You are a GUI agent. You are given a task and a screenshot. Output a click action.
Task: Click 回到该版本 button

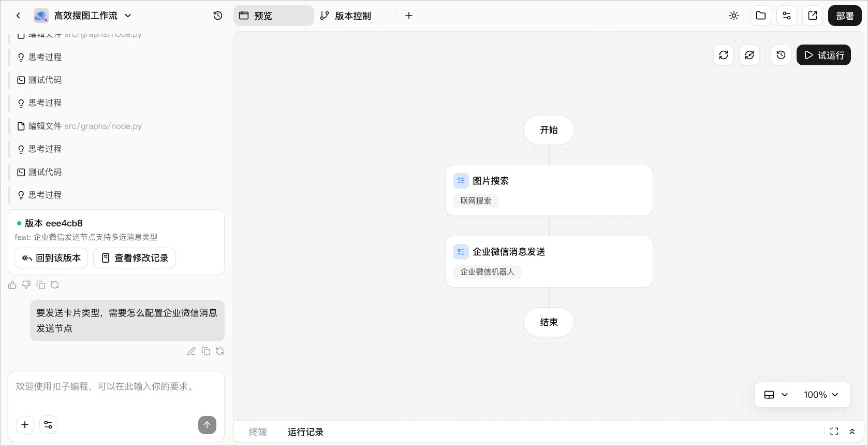click(51, 258)
